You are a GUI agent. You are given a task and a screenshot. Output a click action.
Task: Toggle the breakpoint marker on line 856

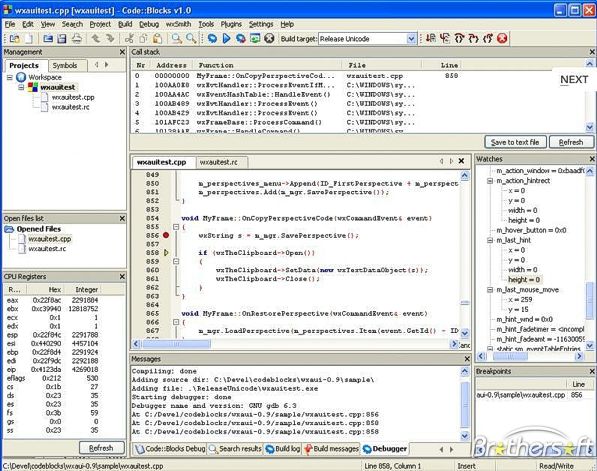pyautogui.click(x=166, y=235)
